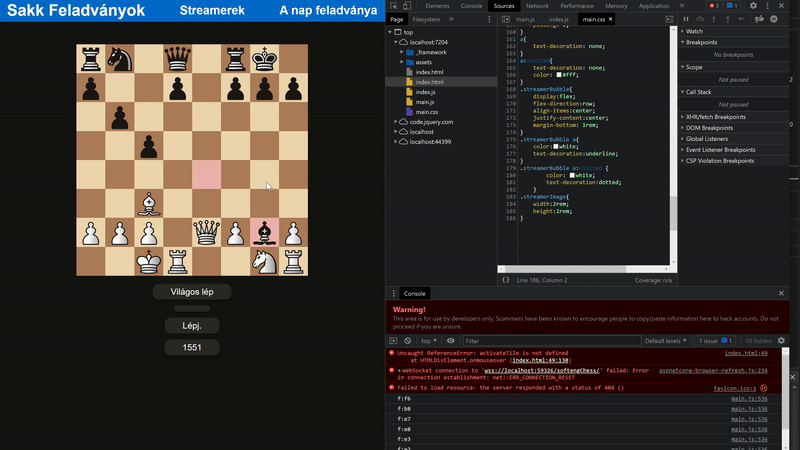Select the index.js editor tab
This screenshot has width=800, height=450.
point(558,19)
